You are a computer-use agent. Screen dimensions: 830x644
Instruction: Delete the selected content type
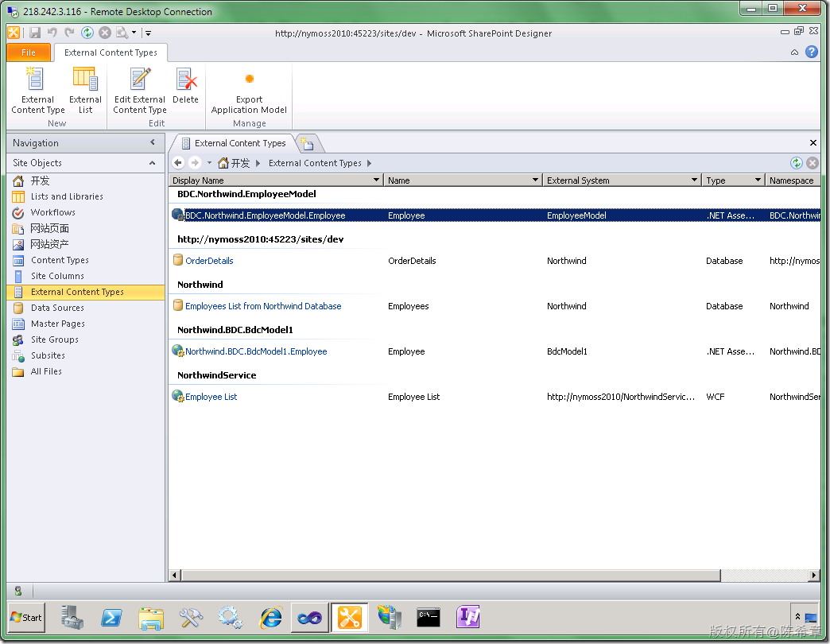coord(185,86)
